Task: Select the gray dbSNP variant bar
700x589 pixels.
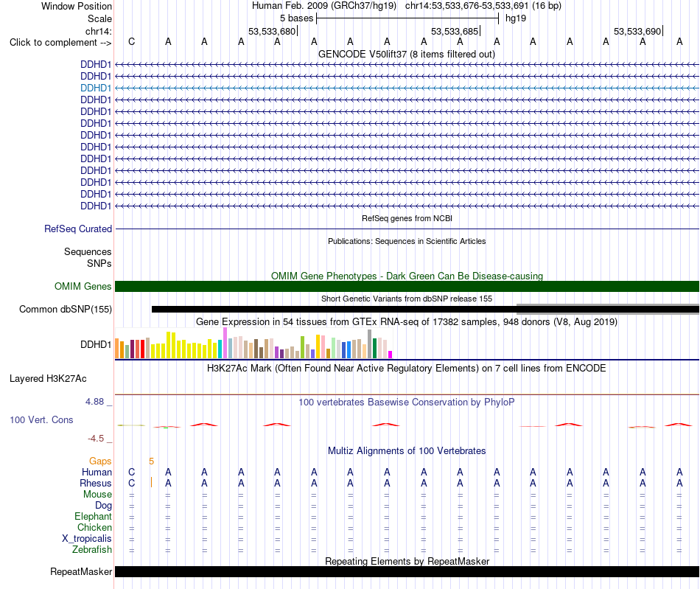Action: (x=608, y=309)
